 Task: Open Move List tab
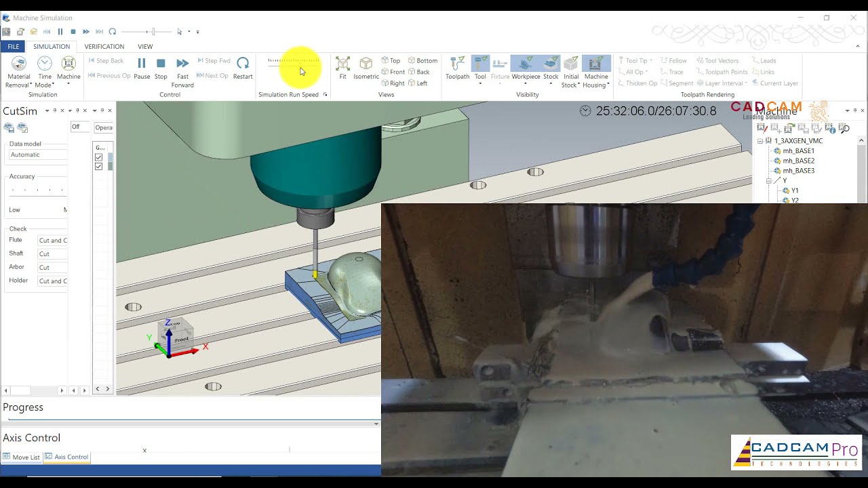21,457
